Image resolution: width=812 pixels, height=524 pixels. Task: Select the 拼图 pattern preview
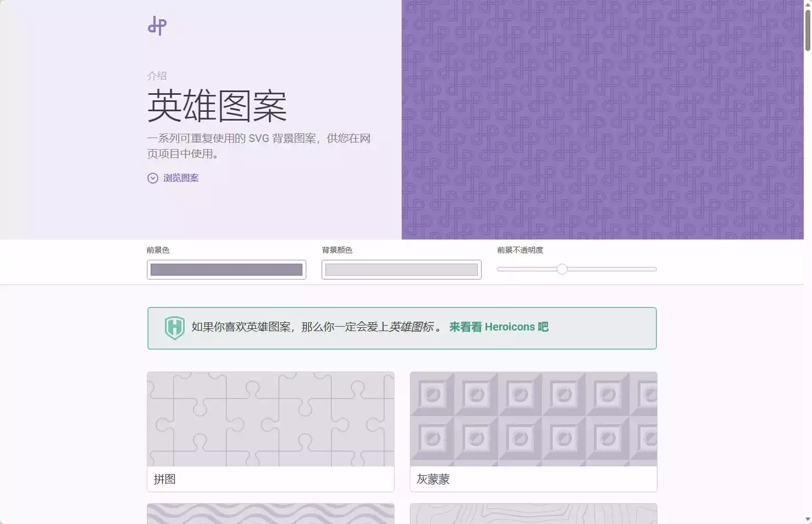[271, 419]
